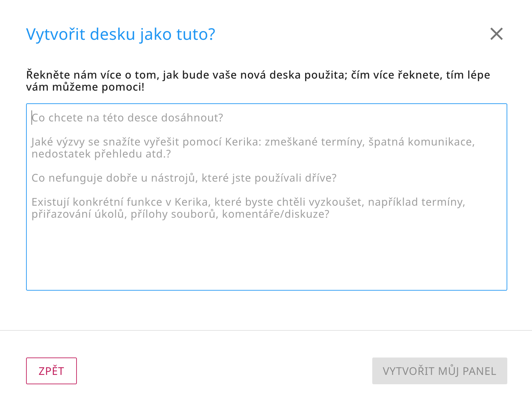The width and height of the screenshot is (532, 408).
Task: Click placeholder "Co chcete na této desce dosáhnout?"
Action: point(127,118)
